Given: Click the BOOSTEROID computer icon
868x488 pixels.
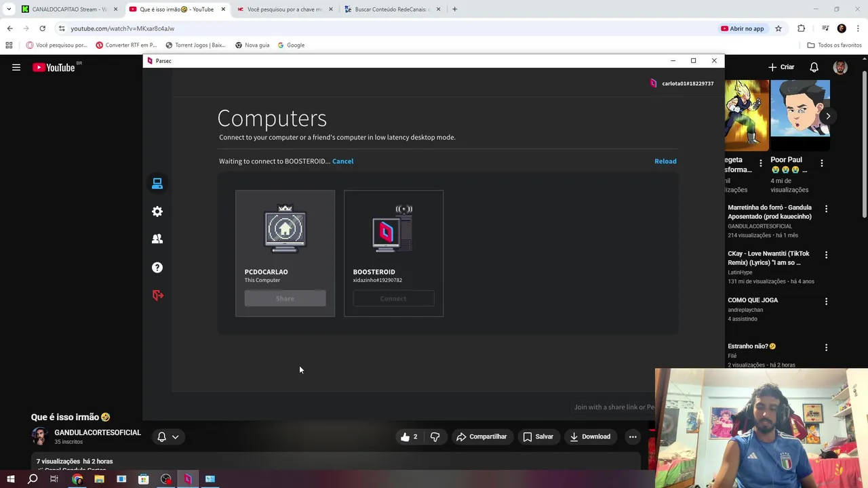Looking at the screenshot, I should (393, 228).
